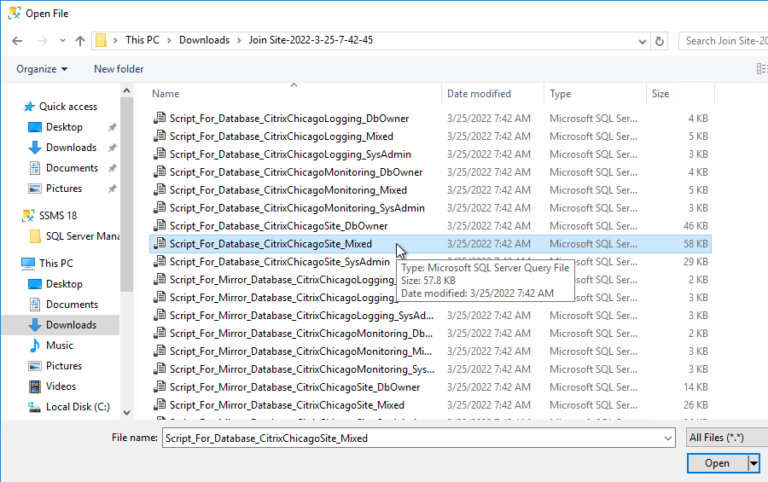Click the Script_For_Database_CitrixChicagoSite_DbOwner file icon
Screen dimensions: 768x482
159,226
